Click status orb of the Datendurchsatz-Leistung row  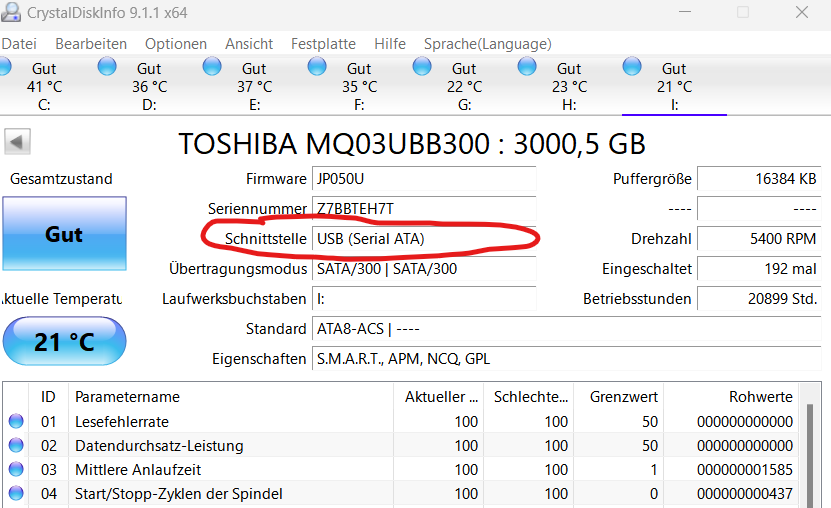point(16,445)
